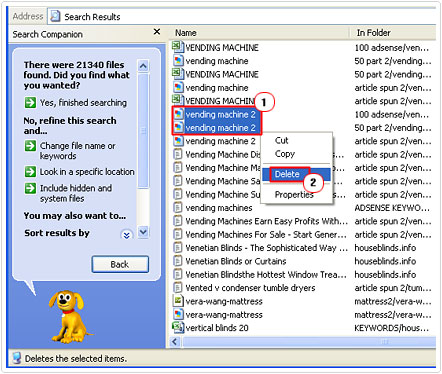442x374 pixels.
Task: Click icon of Venetian Blinds - The Sophisticated Way
Action: point(178,247)
